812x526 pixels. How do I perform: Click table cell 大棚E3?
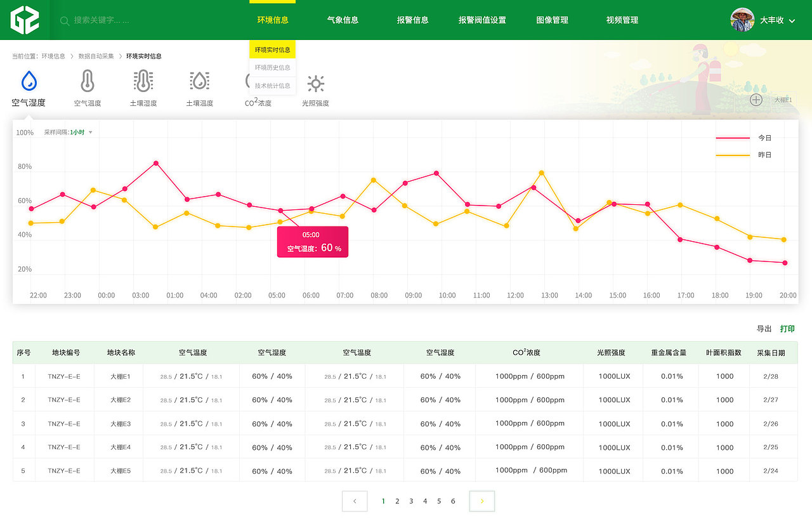point(120,424)
